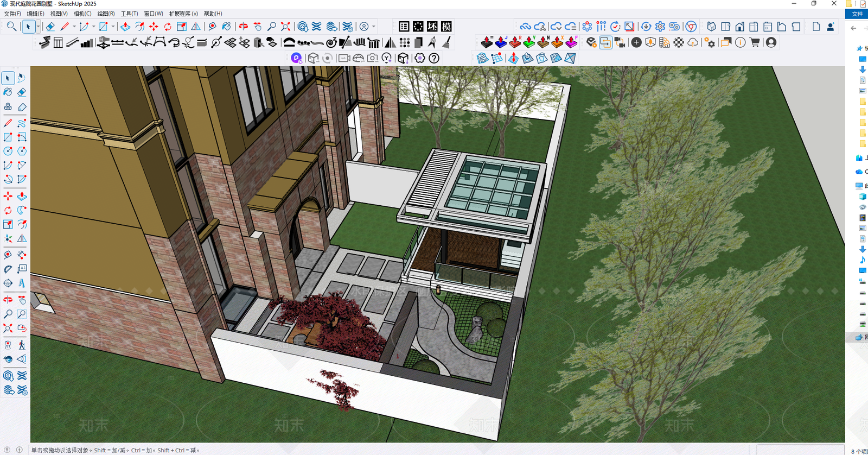Toggle the Orbit tool in the top toolbar
This screenshot has height=455, width=868.
244,26
